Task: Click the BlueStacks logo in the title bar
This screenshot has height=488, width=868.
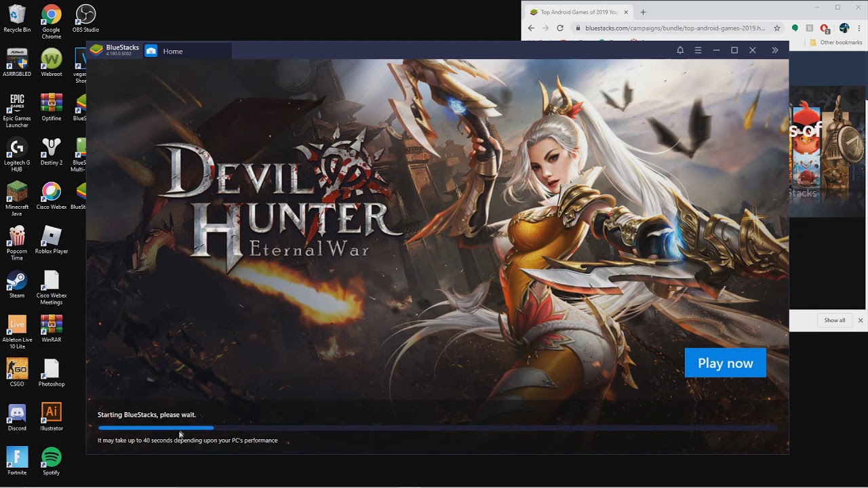Action: tap(96, 49)
